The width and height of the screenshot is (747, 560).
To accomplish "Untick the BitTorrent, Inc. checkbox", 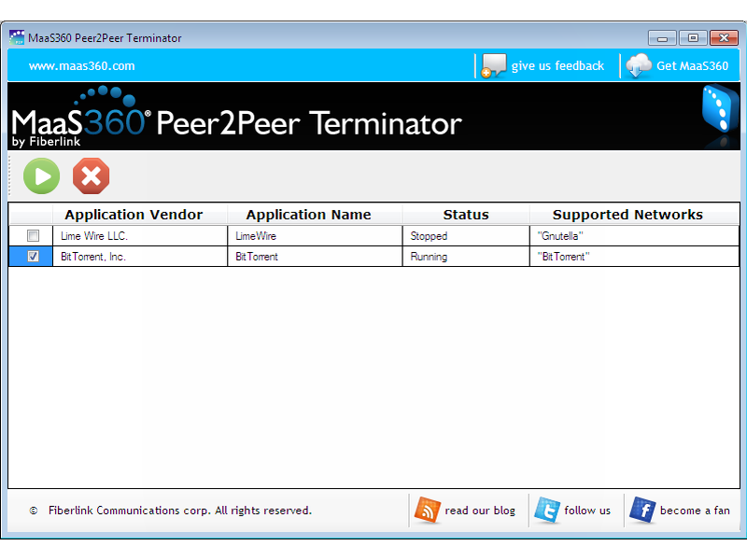I will click(x=33, y=256).
